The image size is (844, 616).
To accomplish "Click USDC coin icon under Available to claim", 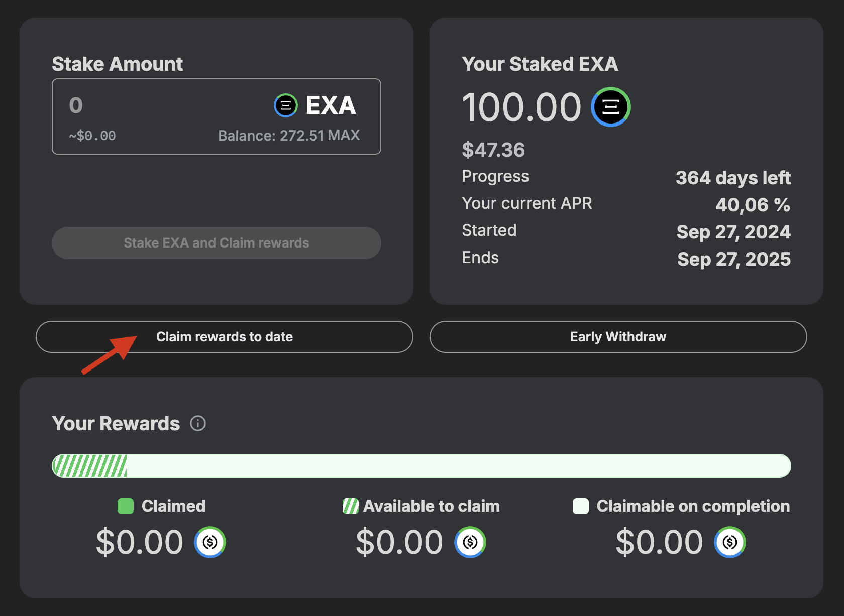I will point(470,542).
